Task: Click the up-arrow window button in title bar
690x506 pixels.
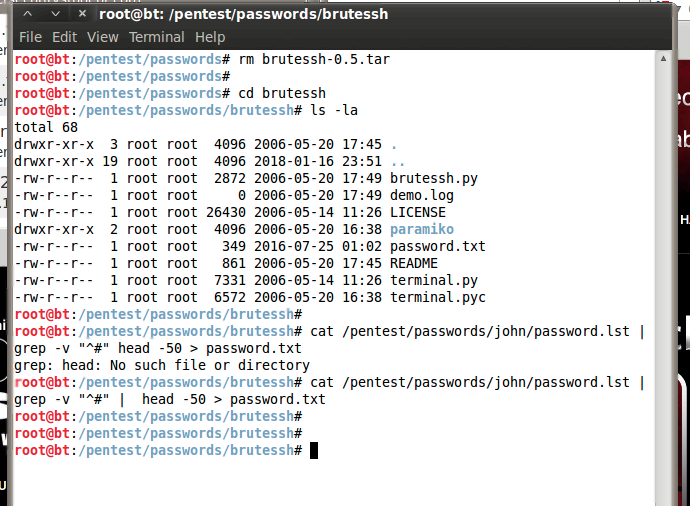Action: tap(29, 14)
